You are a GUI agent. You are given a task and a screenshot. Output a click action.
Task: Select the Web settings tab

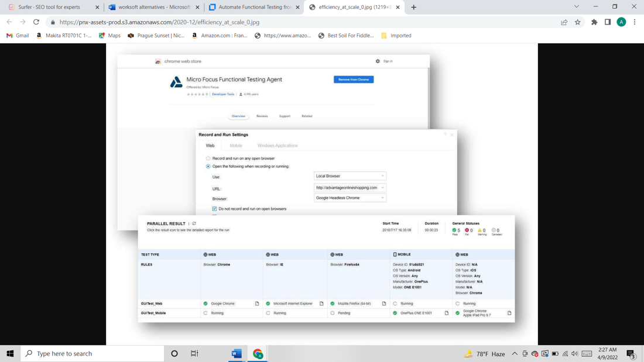point(210,146)
